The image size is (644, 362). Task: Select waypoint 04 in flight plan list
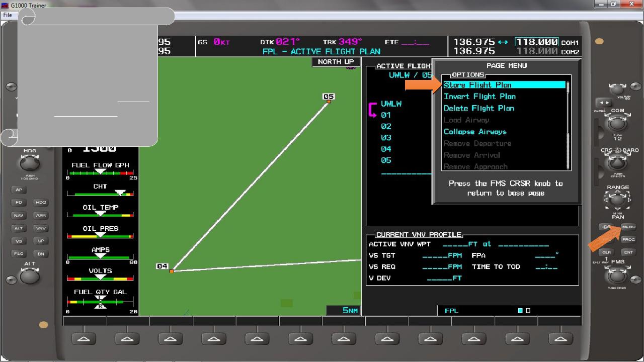click(x=386, y=149)
